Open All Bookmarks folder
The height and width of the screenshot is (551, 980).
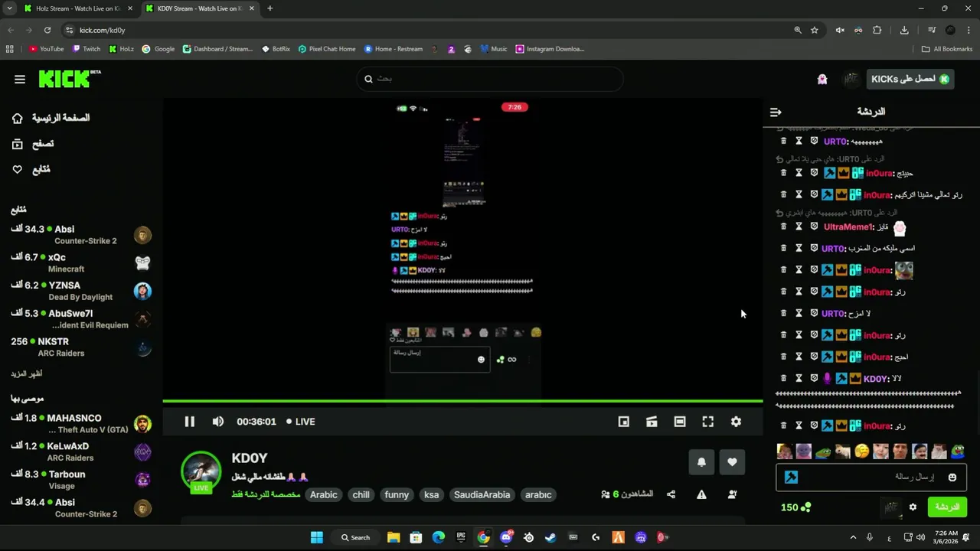[x=947, y=49]
